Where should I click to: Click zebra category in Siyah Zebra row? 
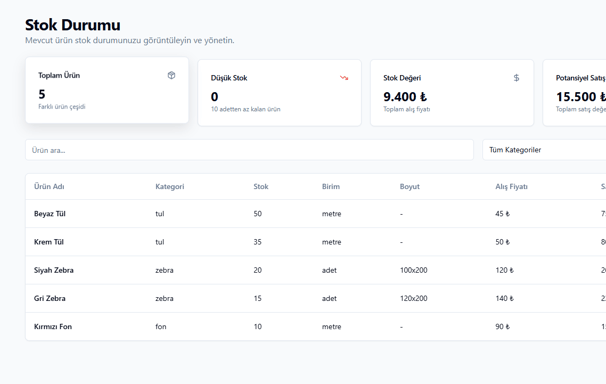(x=164, y=270)
